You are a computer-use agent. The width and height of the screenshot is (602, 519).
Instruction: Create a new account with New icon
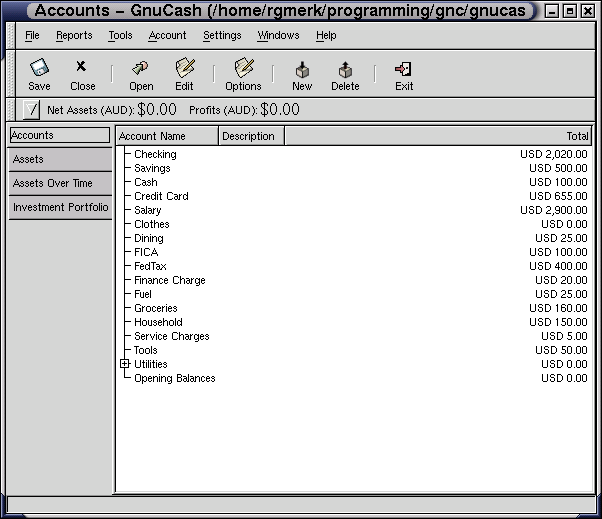click(x=302, y=70)
